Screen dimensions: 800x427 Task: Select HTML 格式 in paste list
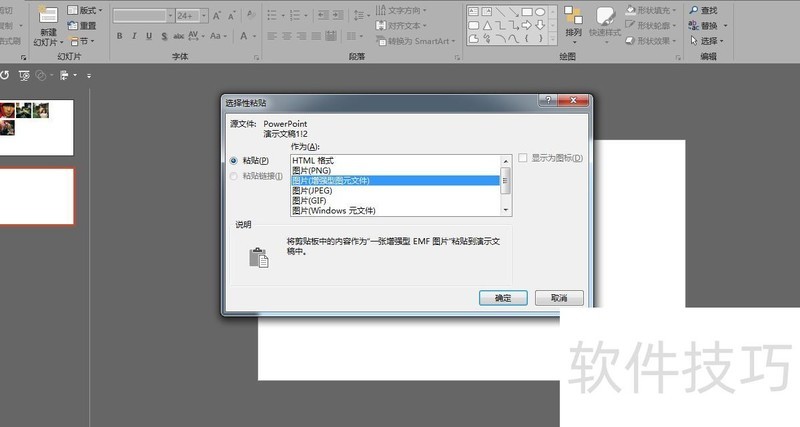395,161
